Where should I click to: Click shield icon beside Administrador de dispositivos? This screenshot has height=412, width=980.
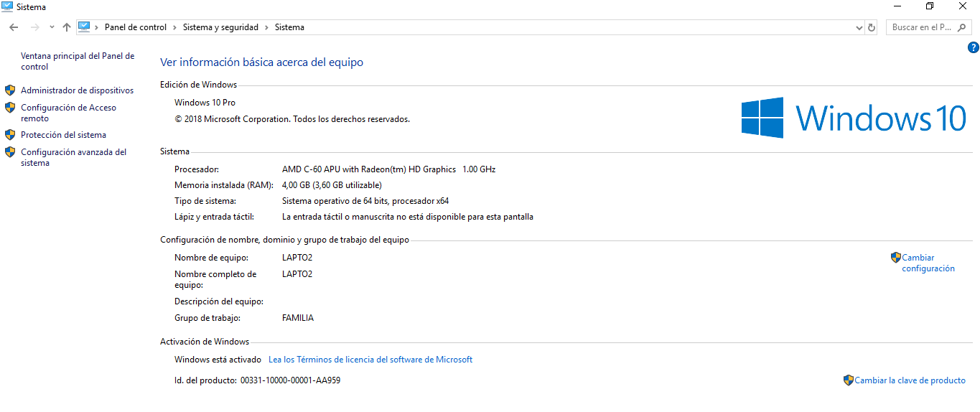point(10,90)
